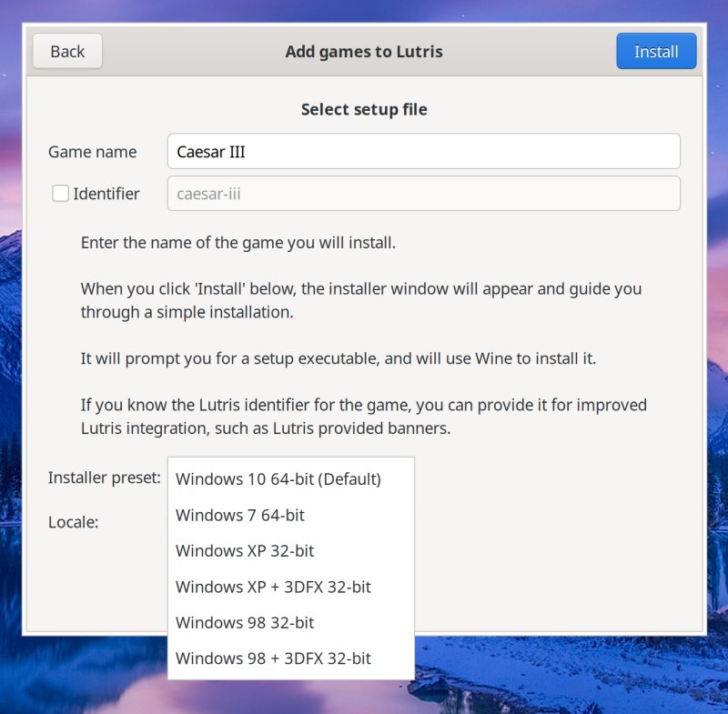Choose Windows 98 32-bit preset
Screen dimensions: 728x714
pyautogui.click(x=244, y=622)
